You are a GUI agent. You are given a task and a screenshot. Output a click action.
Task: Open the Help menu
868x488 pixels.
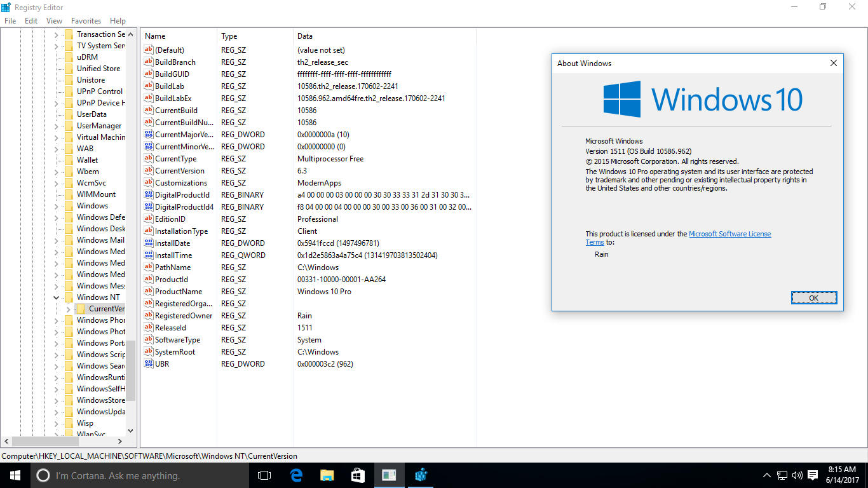pos(118,21)
